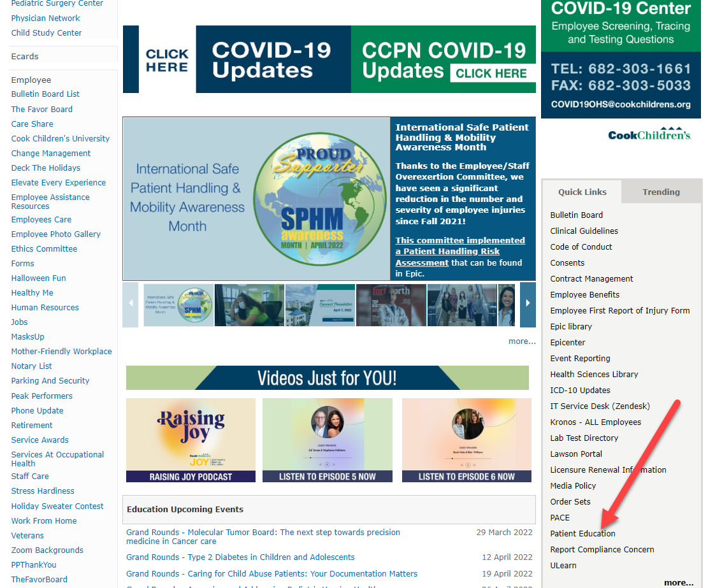Open Epicenter quick link

pyautogui.click(x=567, y=342)
